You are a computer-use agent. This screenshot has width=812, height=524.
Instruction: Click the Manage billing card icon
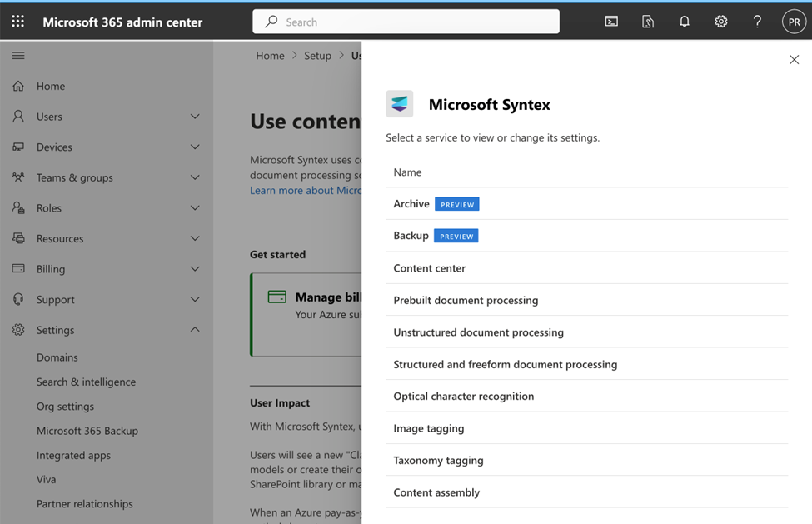[277, 297]
